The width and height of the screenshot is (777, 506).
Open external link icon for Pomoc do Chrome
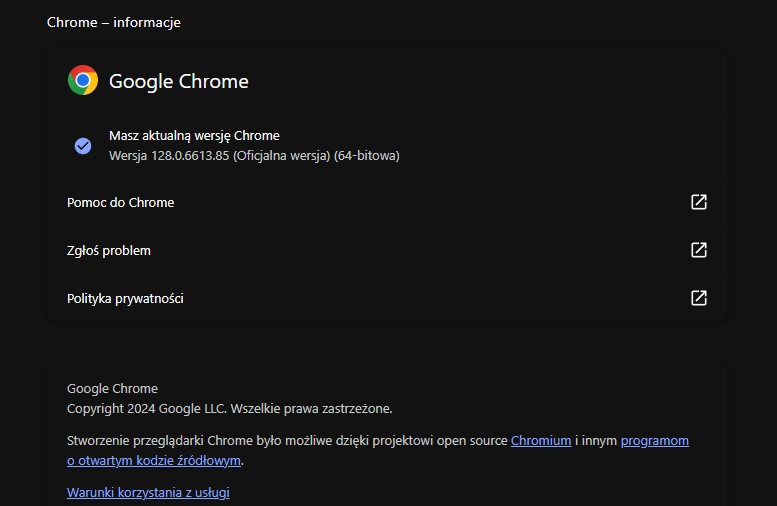coord(699,202)
